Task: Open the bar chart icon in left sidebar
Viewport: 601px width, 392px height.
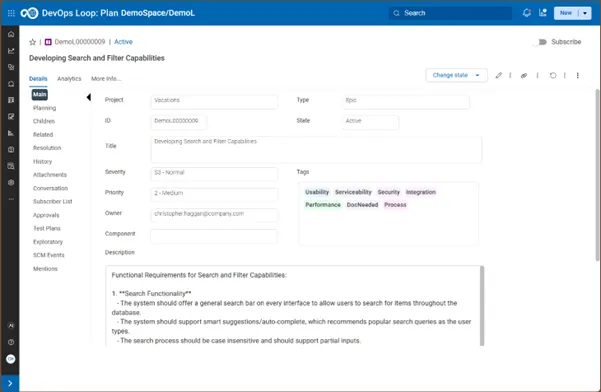Action: click(x=11, y=133)
